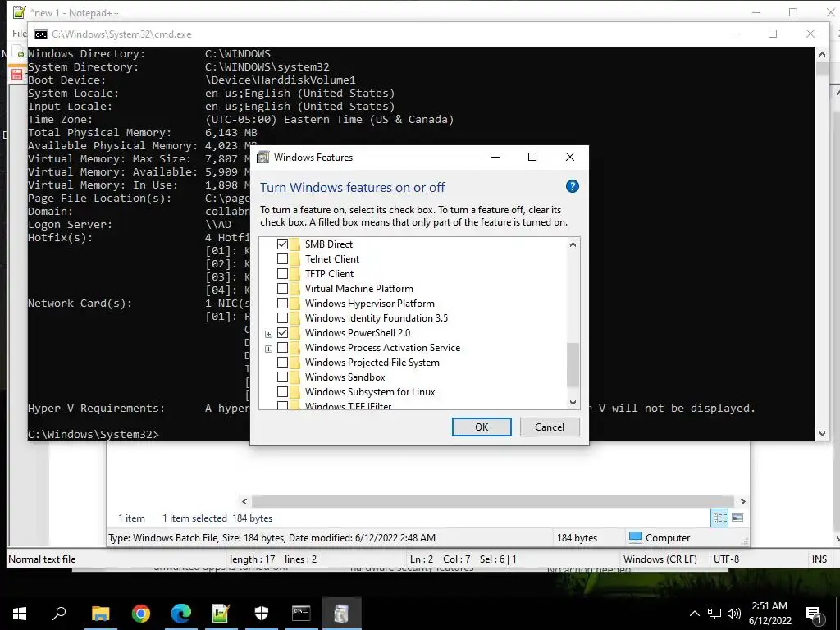Switch to Command Prompt in the taskbar
Viewport: 840px width, 630px height.
click(301, 614)
